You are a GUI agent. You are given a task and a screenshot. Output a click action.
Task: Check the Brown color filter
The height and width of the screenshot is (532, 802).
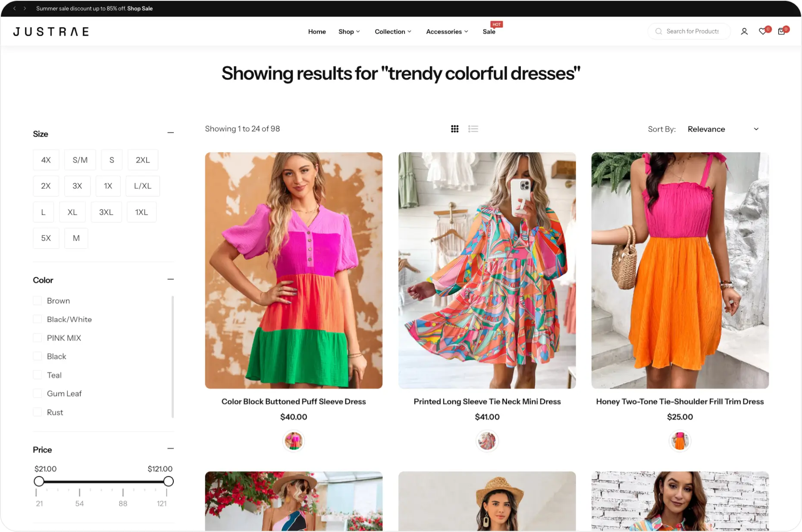(x=38, y=301)
